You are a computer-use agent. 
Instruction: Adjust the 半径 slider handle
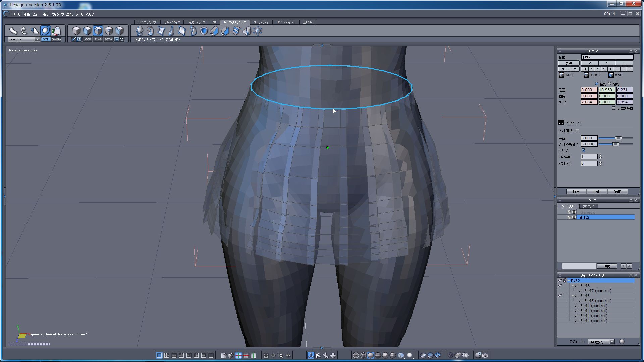(618, 138)
